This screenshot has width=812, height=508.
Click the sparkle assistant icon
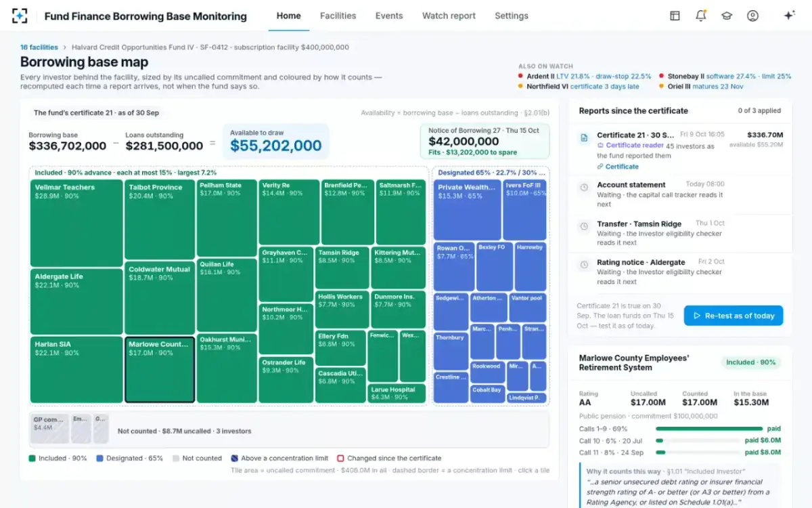(x=789, y=16)
